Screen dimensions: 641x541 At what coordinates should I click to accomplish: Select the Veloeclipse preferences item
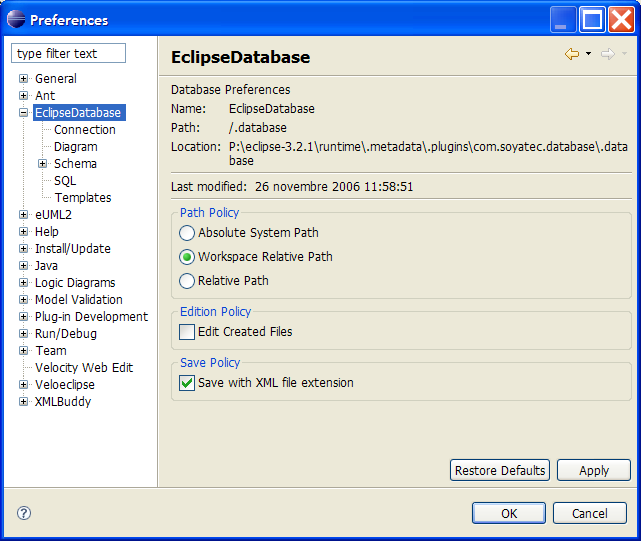point(65,385)
